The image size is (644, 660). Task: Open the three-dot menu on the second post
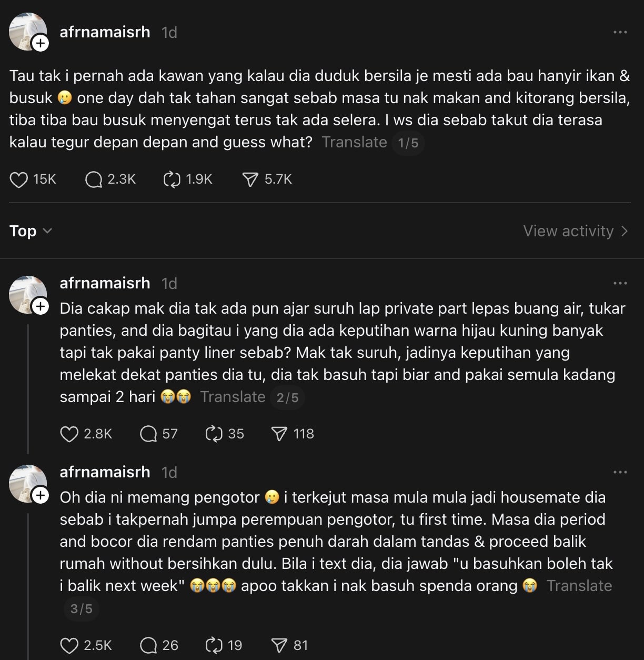point(620,284)
